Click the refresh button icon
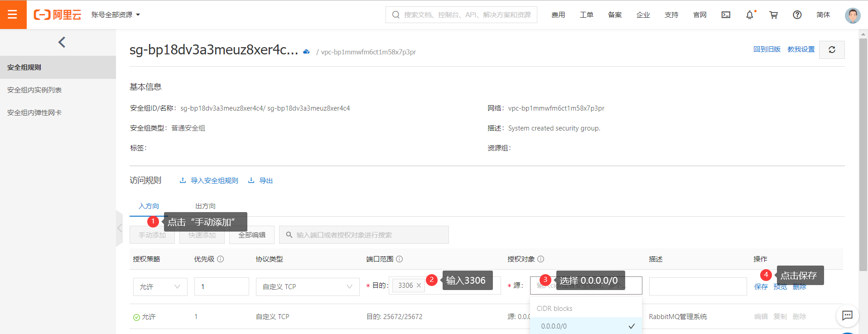The height and width of the screenshot is (334, 868). [832, 50]
